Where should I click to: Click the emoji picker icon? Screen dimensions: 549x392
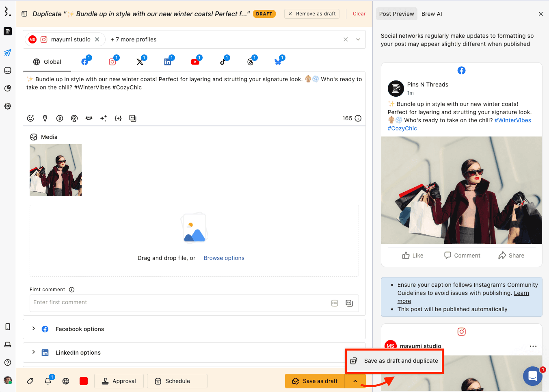[x=30, y=118]
